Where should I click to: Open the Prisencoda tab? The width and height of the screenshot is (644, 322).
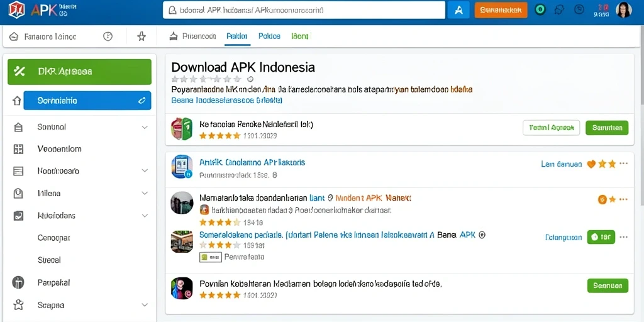(192, 36)
